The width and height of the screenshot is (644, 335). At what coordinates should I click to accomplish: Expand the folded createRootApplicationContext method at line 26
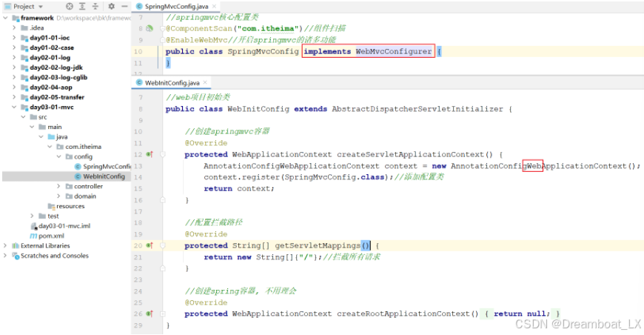[x=163, y=314]
